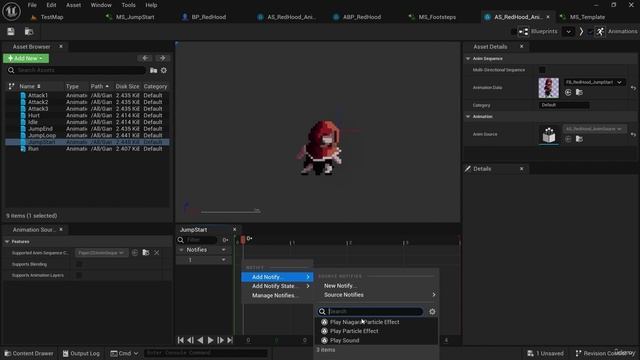Image resolution: width=640 pixels, height=360 pixels.
Task: Open the Tools menu
Action: click(128, 5)
